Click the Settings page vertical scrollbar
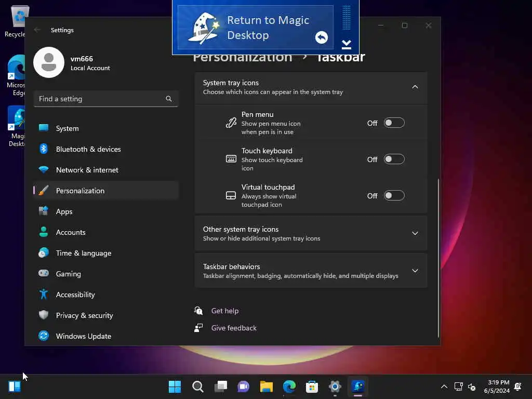532x399 pixels. 438,258
